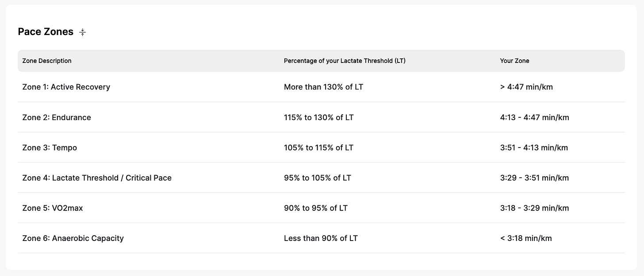
Task: Click the Zone 5: VO2max label
Action: pos(52,208)
